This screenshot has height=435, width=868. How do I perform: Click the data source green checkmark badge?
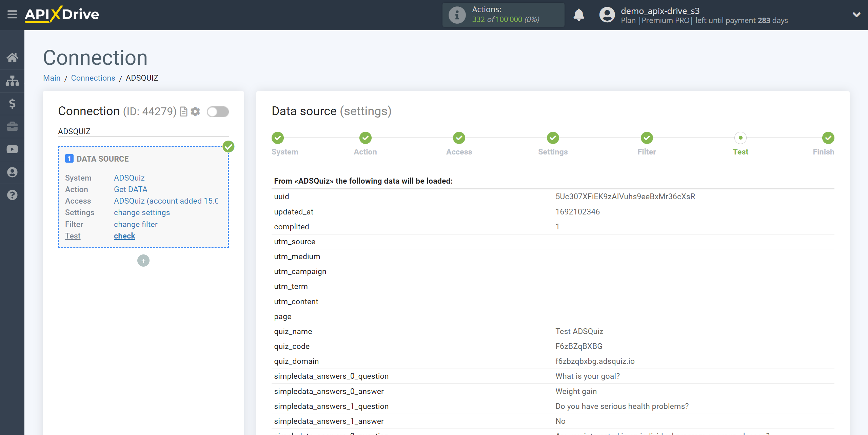229,147
